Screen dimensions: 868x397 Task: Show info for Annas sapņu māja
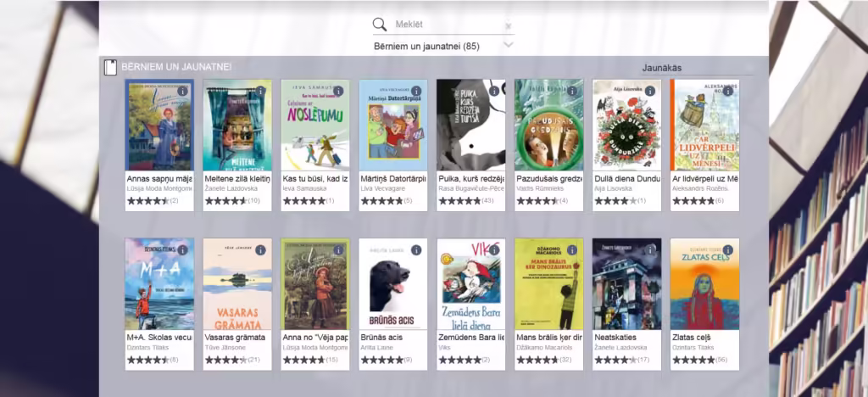pyautogui.click(x=183, y=91)
